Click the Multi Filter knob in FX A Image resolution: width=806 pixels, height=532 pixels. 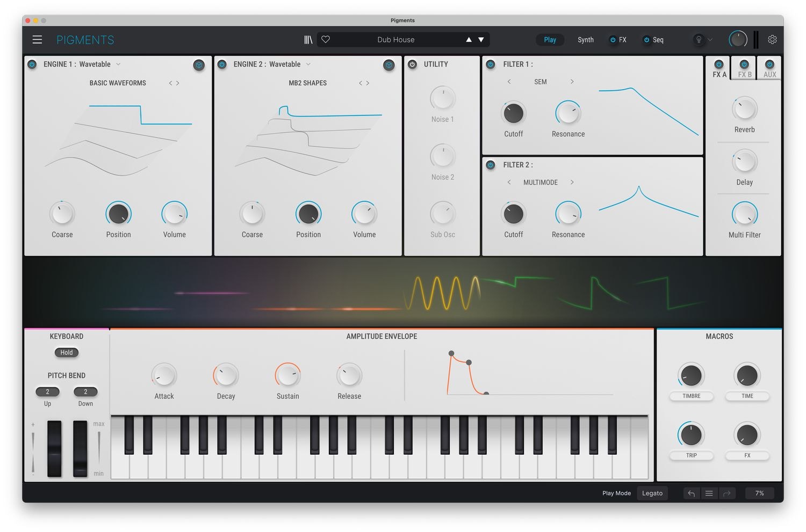click(745, 214)
